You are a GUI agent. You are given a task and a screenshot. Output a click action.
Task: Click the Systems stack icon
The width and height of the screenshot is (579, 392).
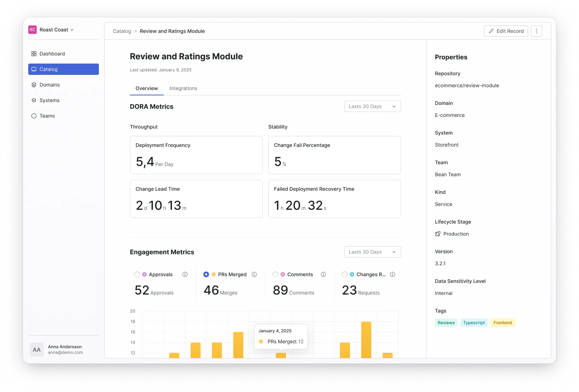[x=34, y=100]
